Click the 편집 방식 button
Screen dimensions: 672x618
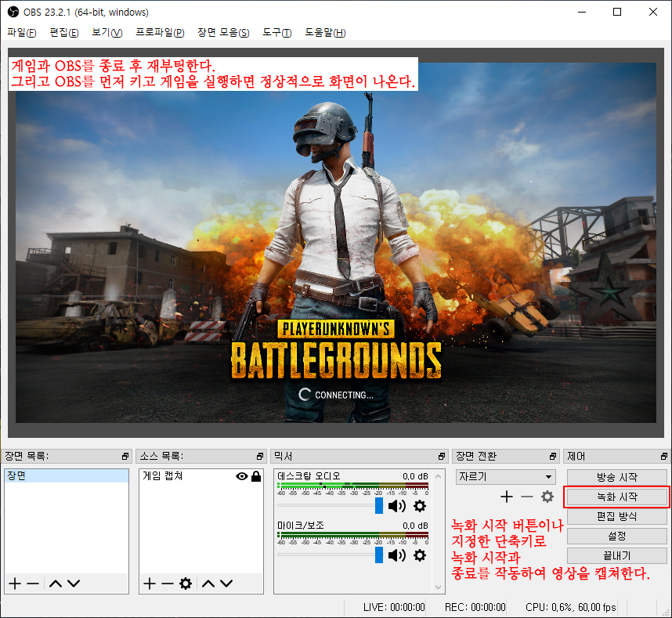(x=616, y=516)
